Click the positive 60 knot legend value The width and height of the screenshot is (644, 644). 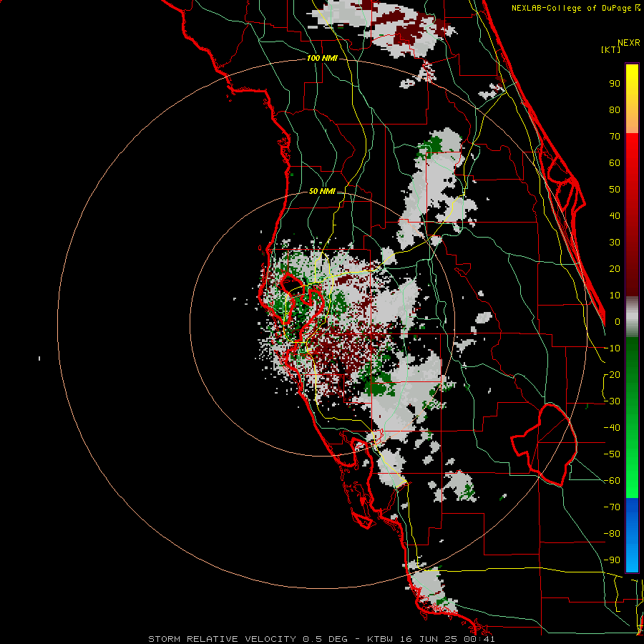[x=615, y=163]
